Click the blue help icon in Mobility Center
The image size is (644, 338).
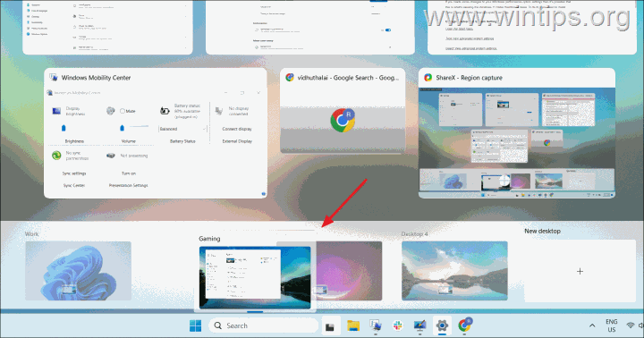point(263,194)
